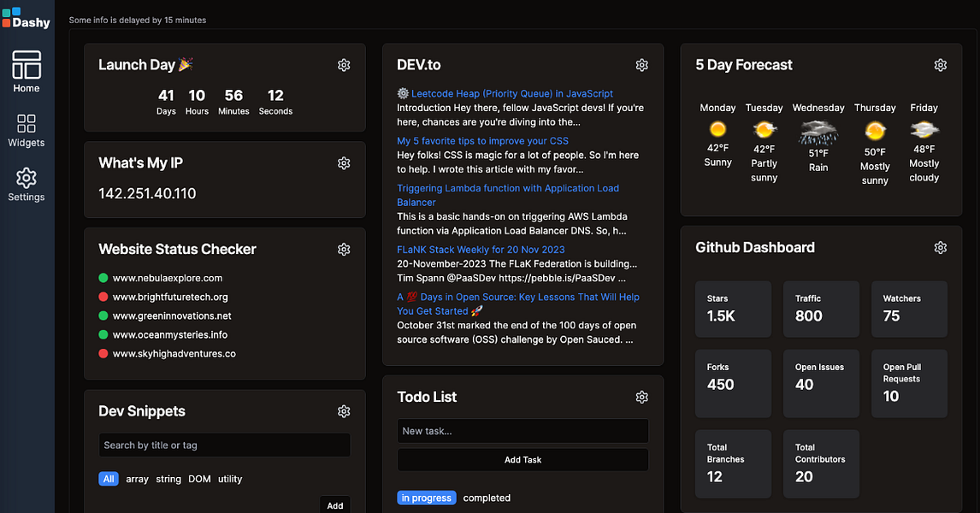The image size is (980, 513).
Task: Select the All snippet tag filter
Action: [109, 479]
